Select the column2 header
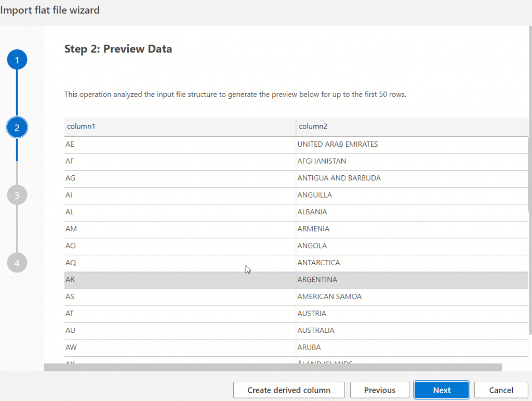532x401 pixels. [x=411, y=126]
